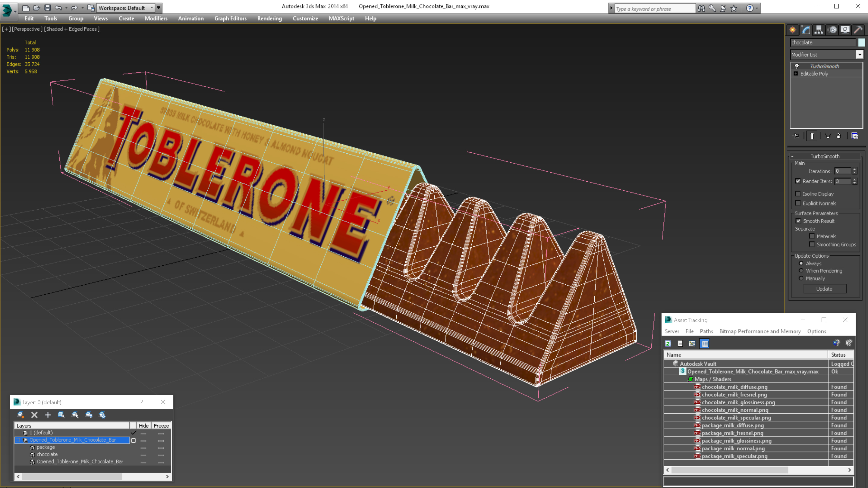Open the Utilities hammer panel tab
This screenshot has width=868, height=488.
coord(858,30)
